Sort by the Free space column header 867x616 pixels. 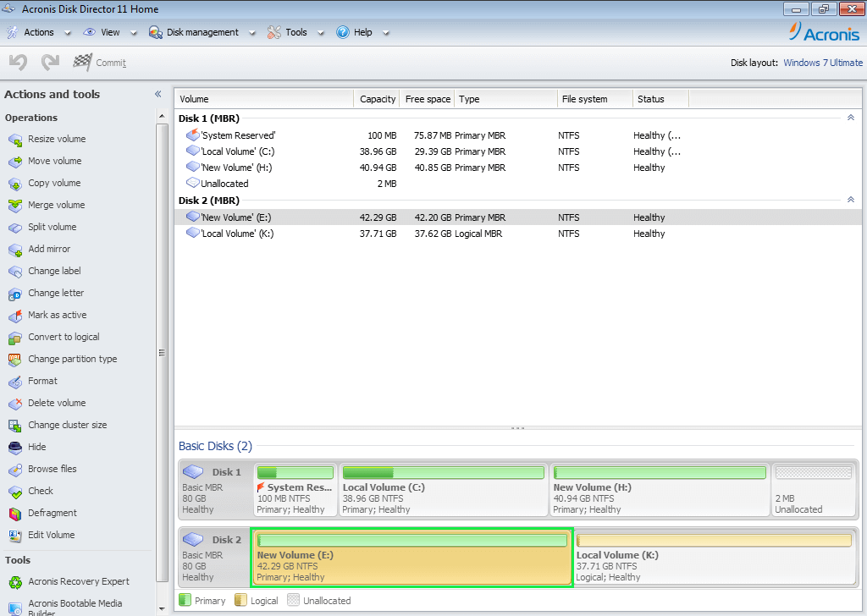[x=427, y=99]
